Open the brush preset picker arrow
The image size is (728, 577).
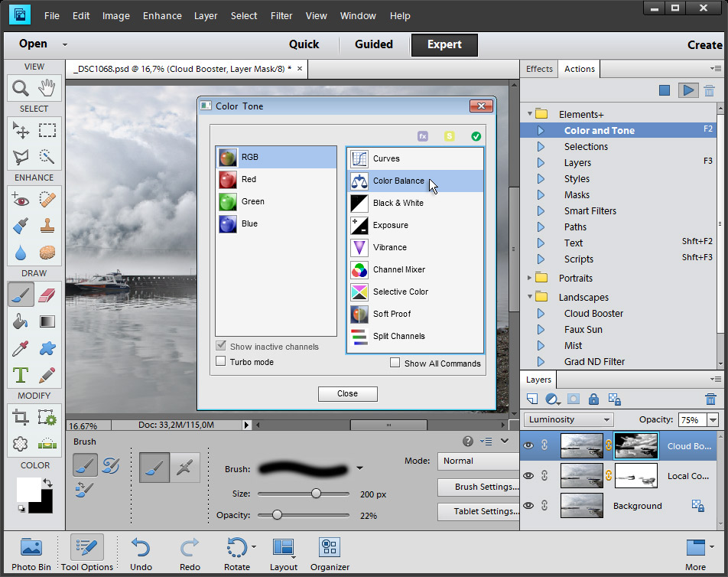360,468
